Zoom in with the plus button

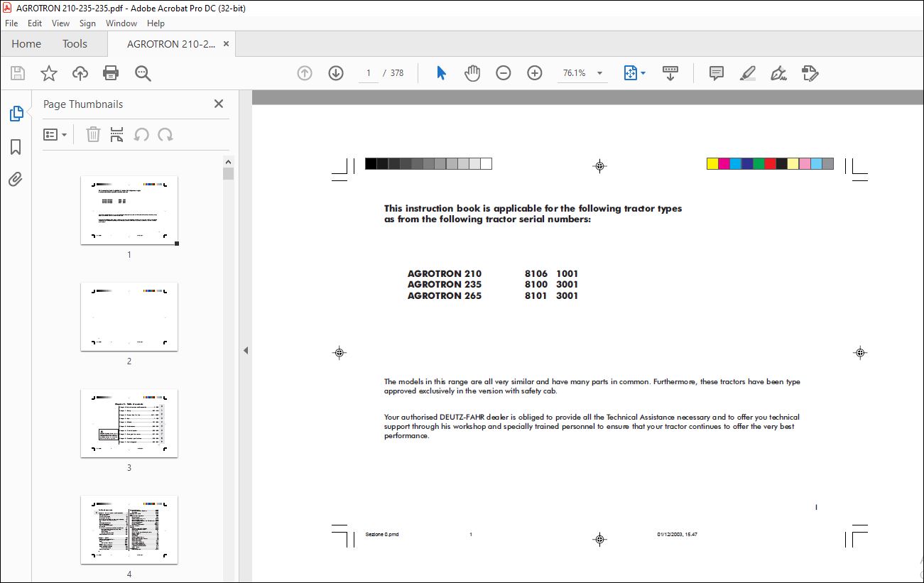(535, 73)
